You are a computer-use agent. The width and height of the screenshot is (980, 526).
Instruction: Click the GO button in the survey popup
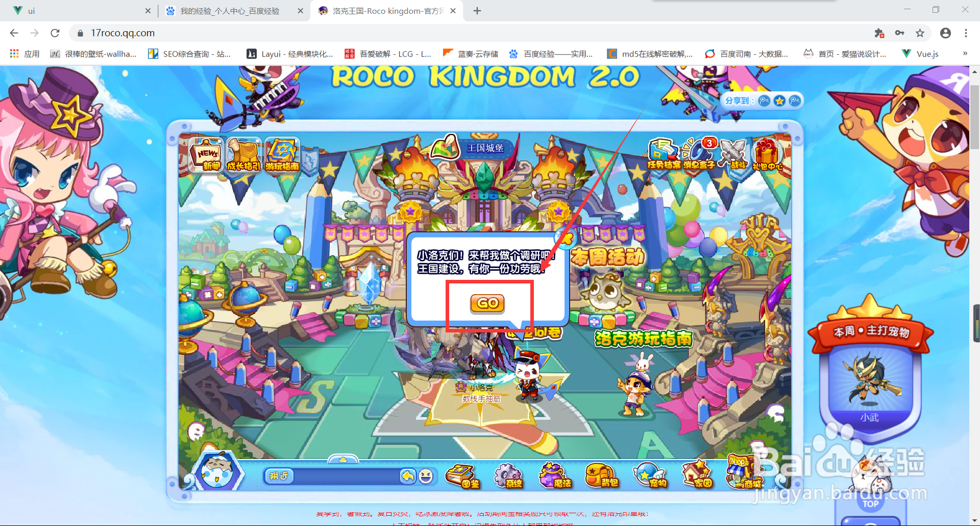tap(487, 303)
